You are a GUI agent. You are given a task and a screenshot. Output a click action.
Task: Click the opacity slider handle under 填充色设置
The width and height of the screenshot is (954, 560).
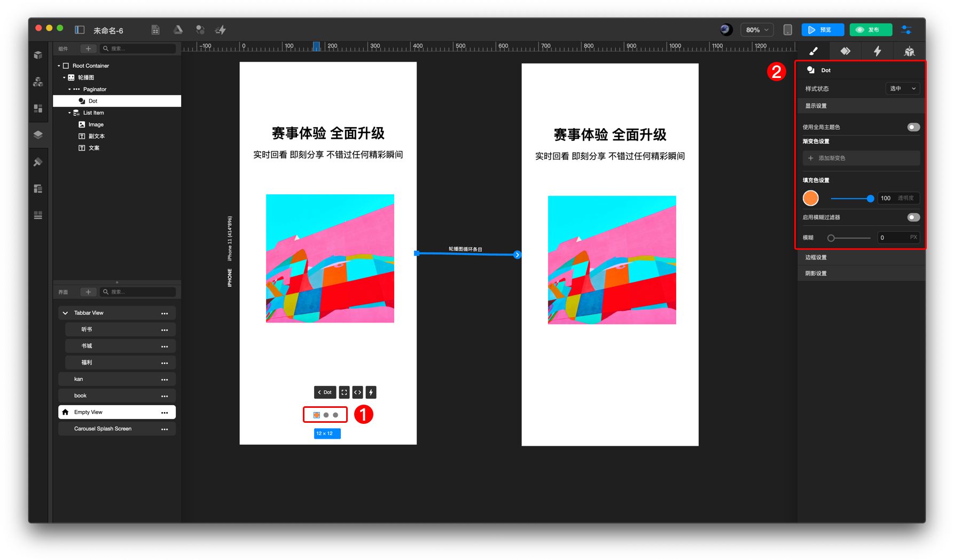[870, 199]
